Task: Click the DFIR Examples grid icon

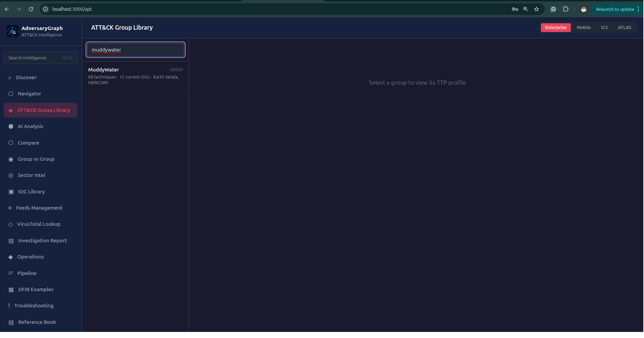Action: point(11,290)
